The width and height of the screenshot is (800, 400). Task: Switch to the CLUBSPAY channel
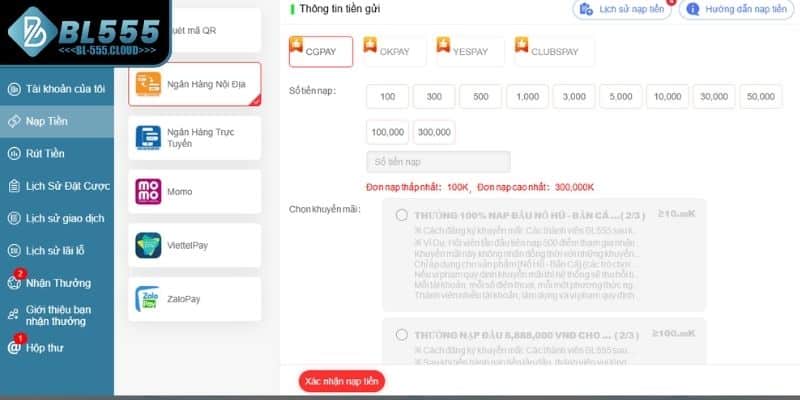554,52
